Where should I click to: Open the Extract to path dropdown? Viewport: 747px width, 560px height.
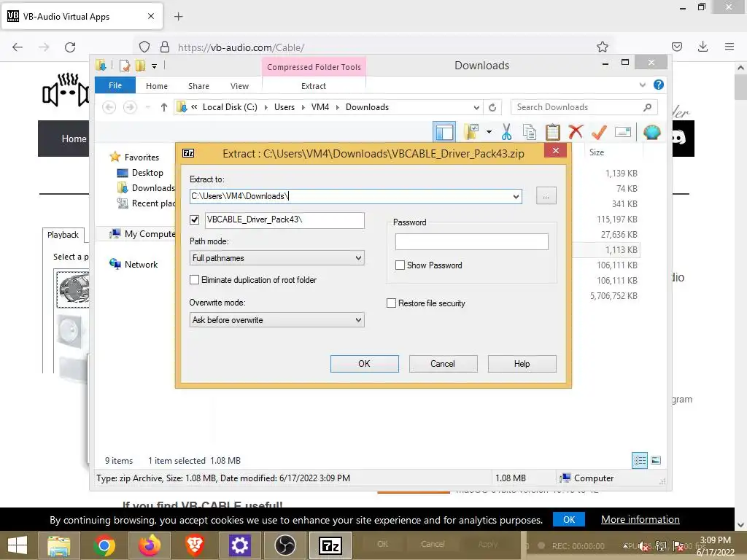(x=516, y=196)
